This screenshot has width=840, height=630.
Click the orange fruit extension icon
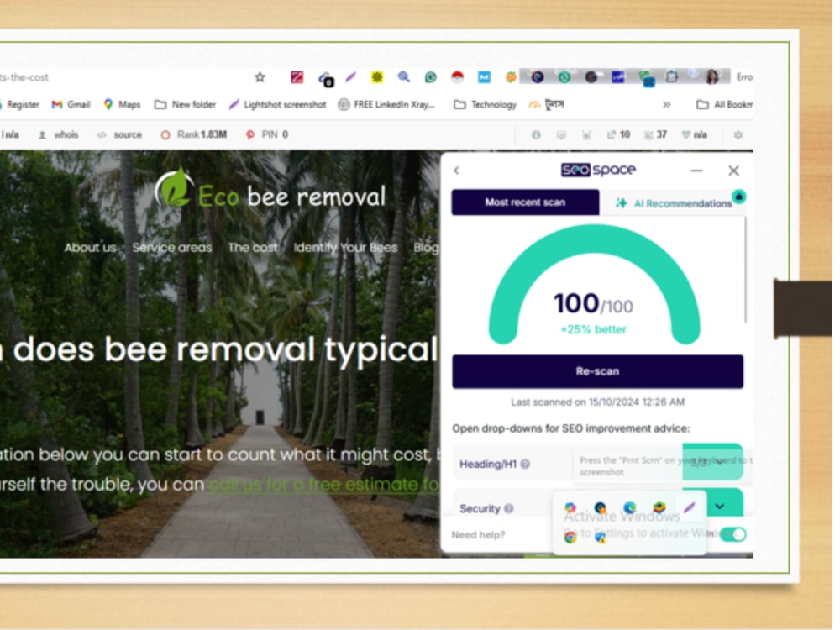click(x=511, y=77)
